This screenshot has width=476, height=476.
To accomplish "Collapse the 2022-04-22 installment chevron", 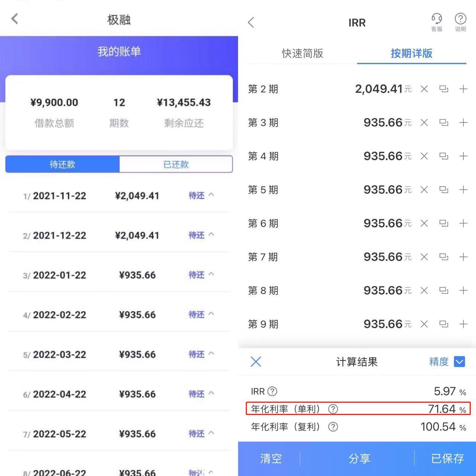I will (x=211, y=393).
